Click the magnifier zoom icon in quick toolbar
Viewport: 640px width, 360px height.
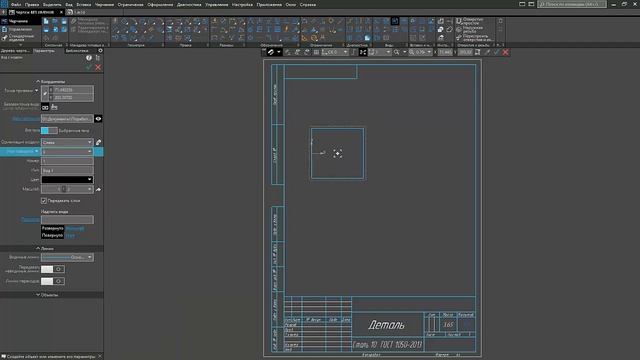396,52
